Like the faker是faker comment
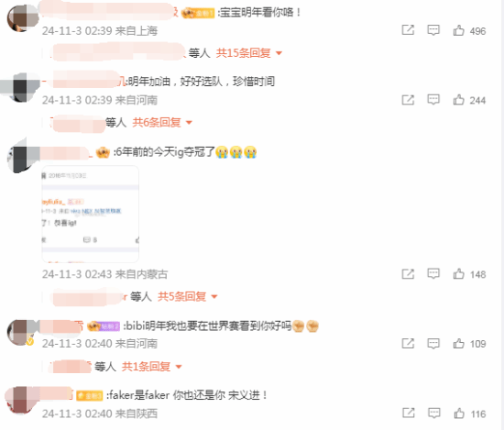Viewport: 504px width, 430px height. [459, 413]
